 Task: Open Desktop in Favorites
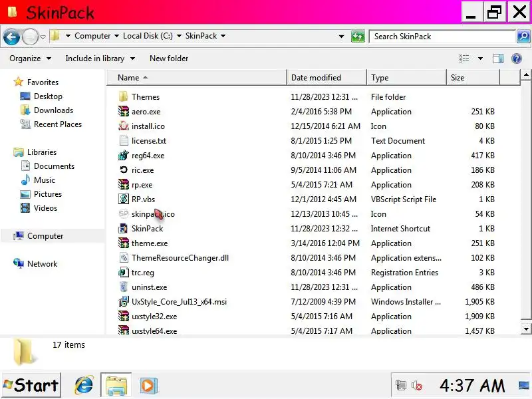click(48, 96)
